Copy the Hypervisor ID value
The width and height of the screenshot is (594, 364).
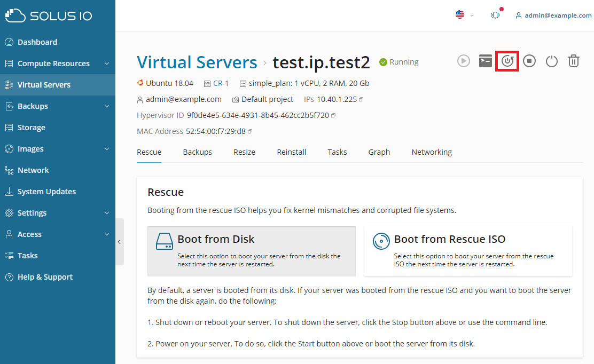[333, 115]
